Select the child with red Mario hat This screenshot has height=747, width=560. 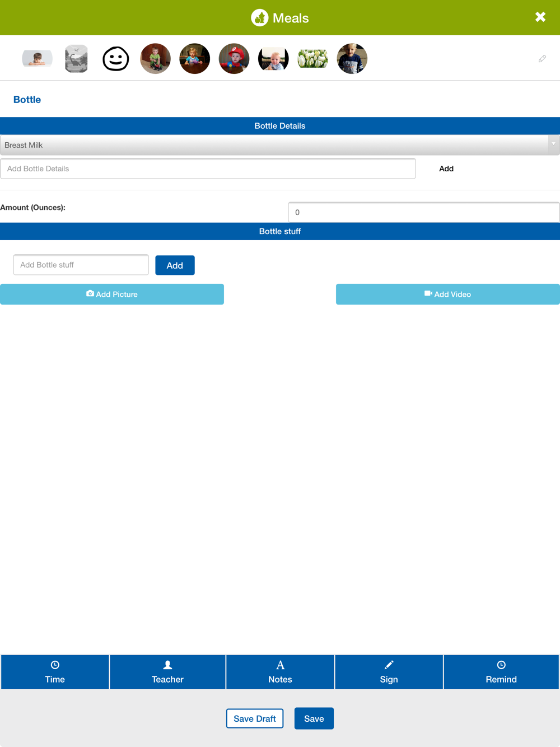coord(234,59)
